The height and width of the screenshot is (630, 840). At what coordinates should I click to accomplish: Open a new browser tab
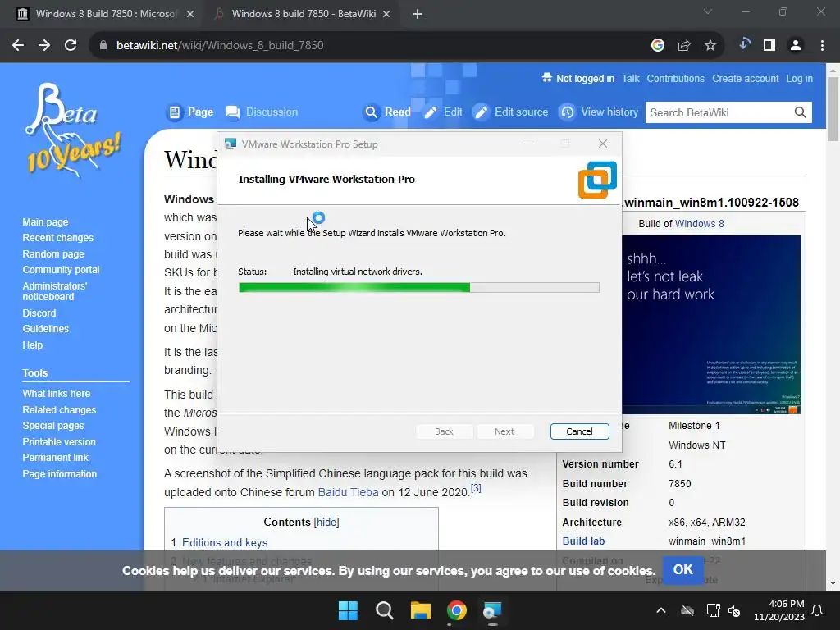tap(418, 14)
